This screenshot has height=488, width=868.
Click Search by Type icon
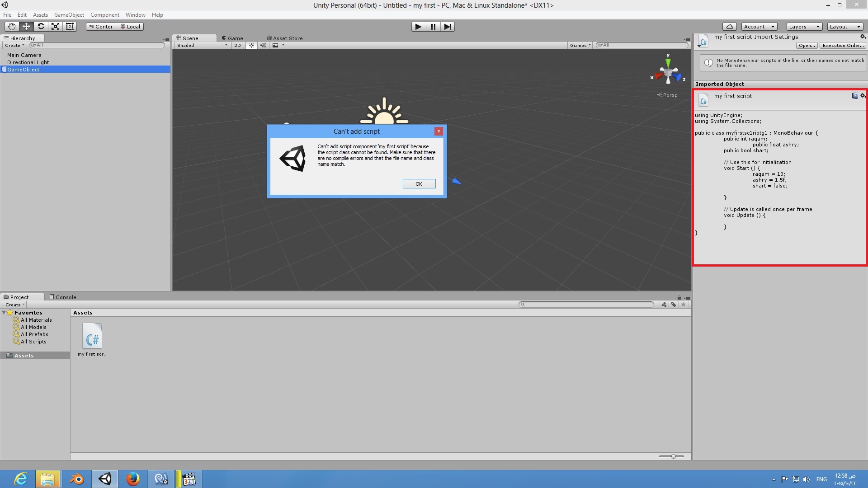point(664,305)
